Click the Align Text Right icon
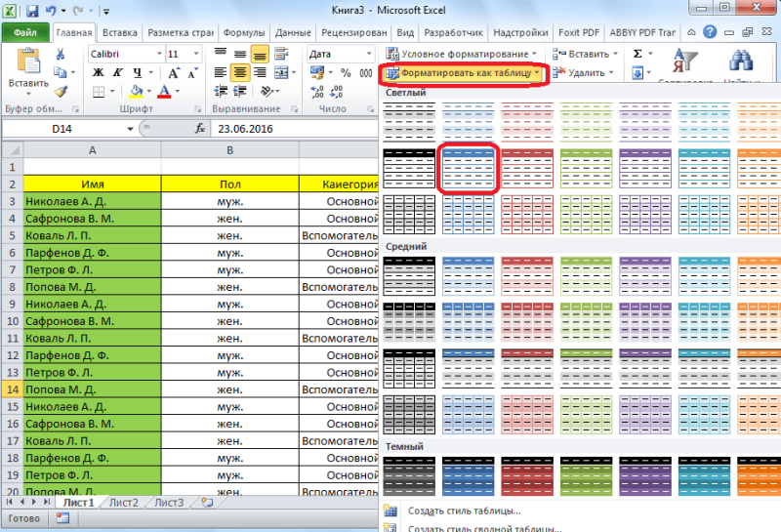781x532 pixels. [260, 73]
